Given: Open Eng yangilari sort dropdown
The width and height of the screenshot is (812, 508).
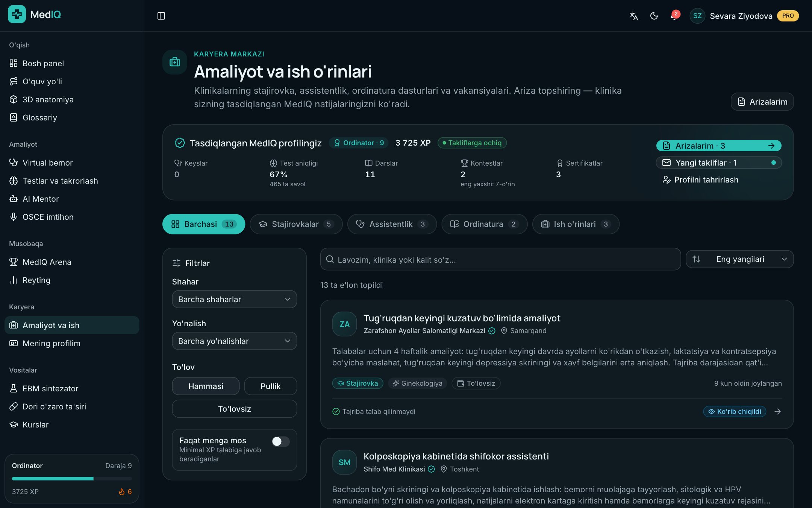Looking at the screenshot, I should pyautogui.click(x=739, y=259).
